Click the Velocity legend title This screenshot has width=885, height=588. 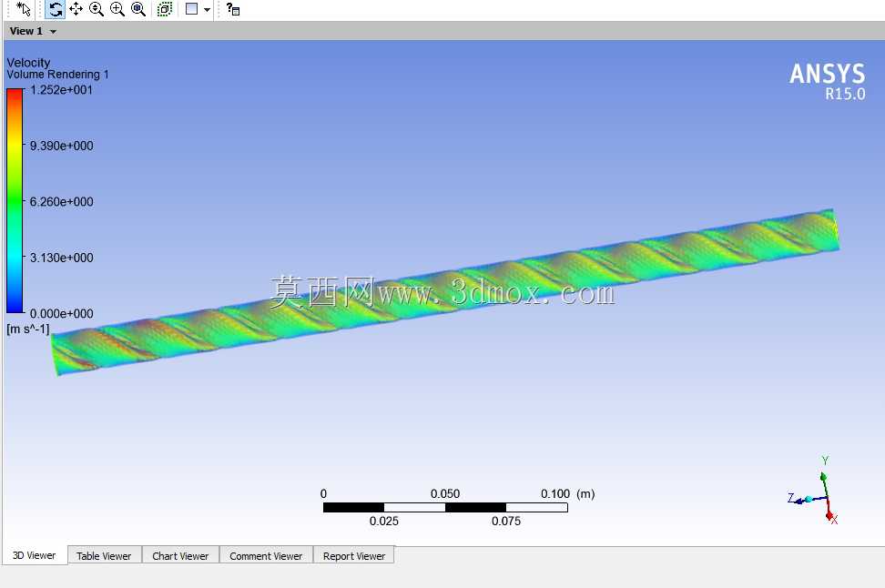click(x=28, y=62)
